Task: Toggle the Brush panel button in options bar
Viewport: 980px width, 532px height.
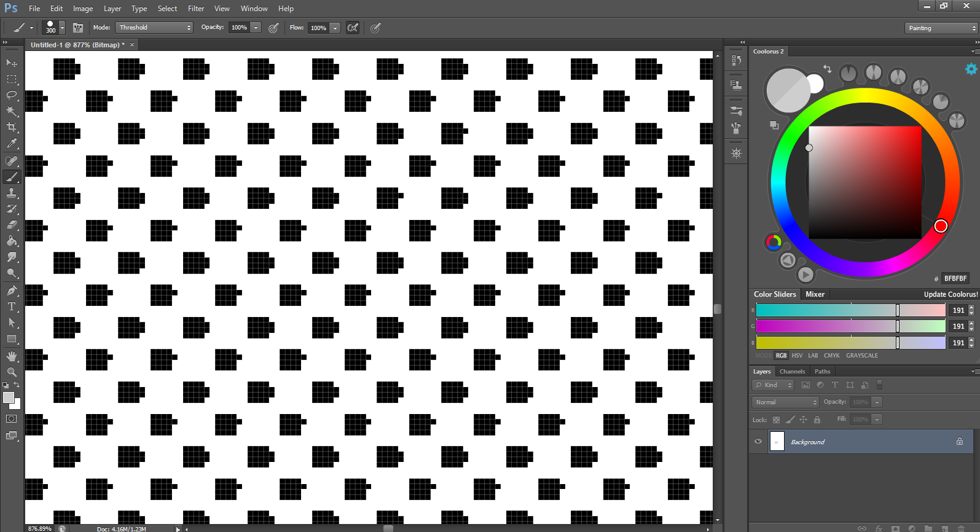Action: 78,28
